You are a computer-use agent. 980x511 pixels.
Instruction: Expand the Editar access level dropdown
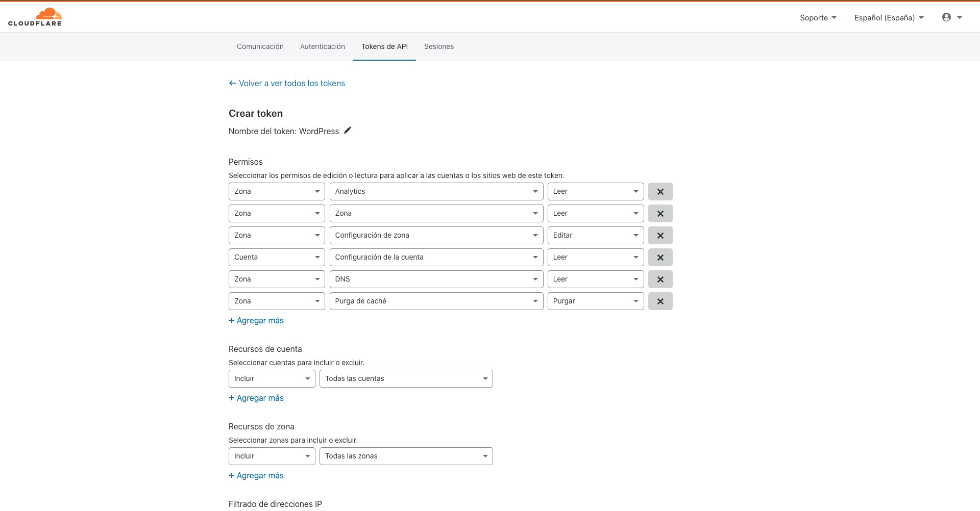[x=595, y=236]
